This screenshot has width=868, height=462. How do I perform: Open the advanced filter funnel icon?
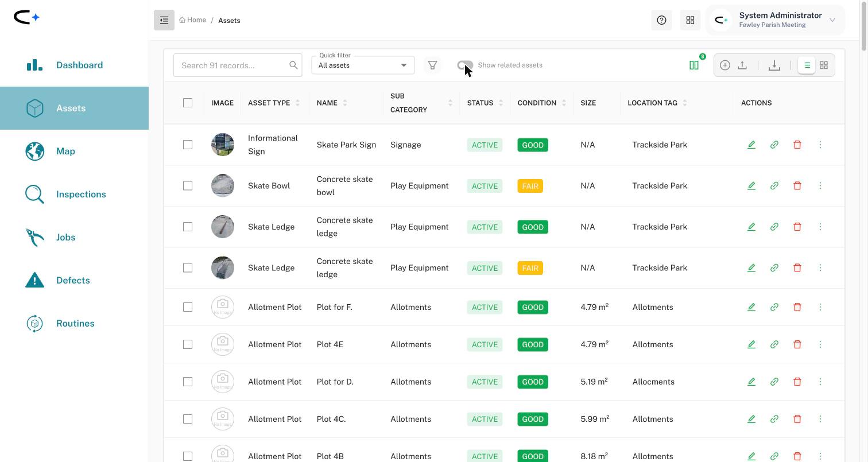[x=432, y=65]
